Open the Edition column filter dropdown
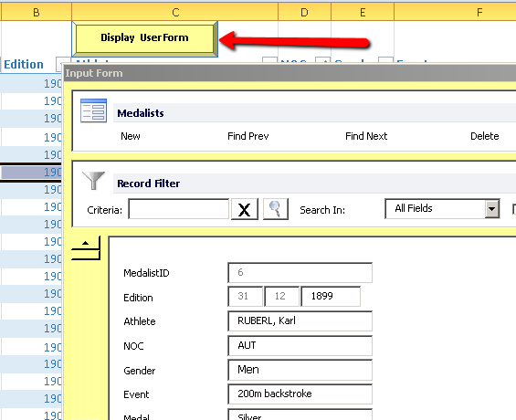The image size is (516, 420). [61, 64]
